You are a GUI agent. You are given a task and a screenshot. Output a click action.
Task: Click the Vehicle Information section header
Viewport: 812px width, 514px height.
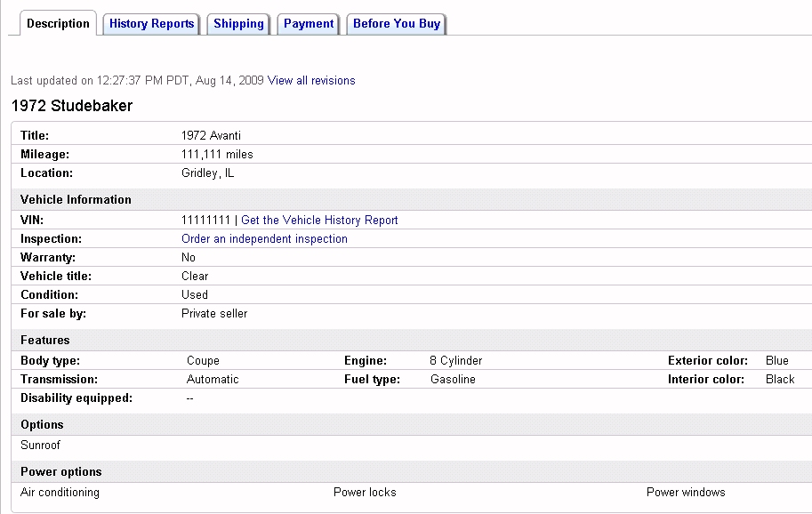[x=76, y=200]
